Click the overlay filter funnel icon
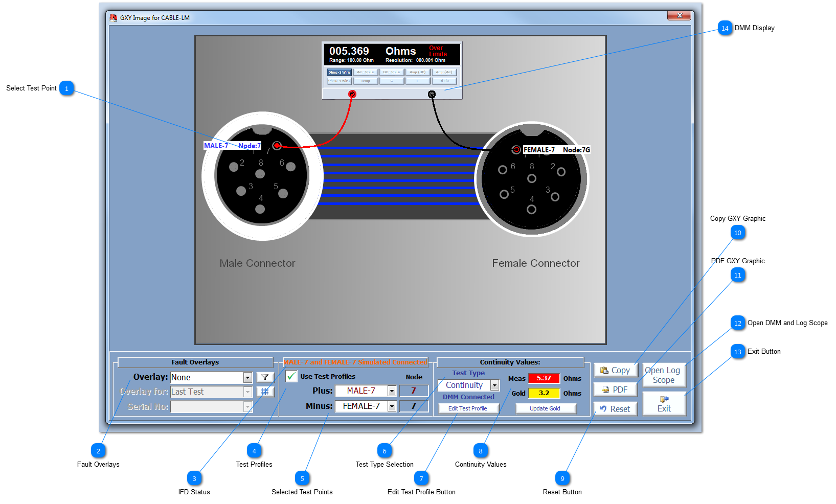 265,377
